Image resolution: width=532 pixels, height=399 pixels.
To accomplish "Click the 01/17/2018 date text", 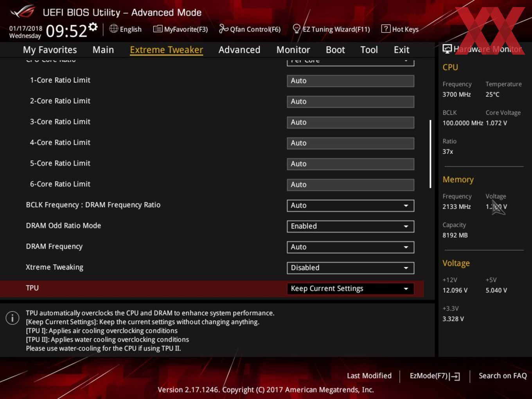I will pos(25,29).
